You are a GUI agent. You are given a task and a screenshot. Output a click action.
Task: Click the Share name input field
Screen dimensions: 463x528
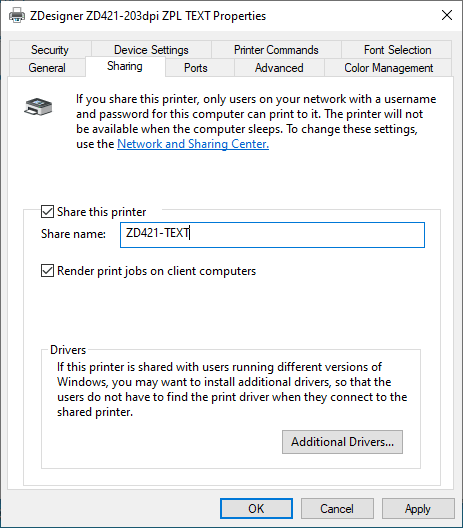point(272,235)
